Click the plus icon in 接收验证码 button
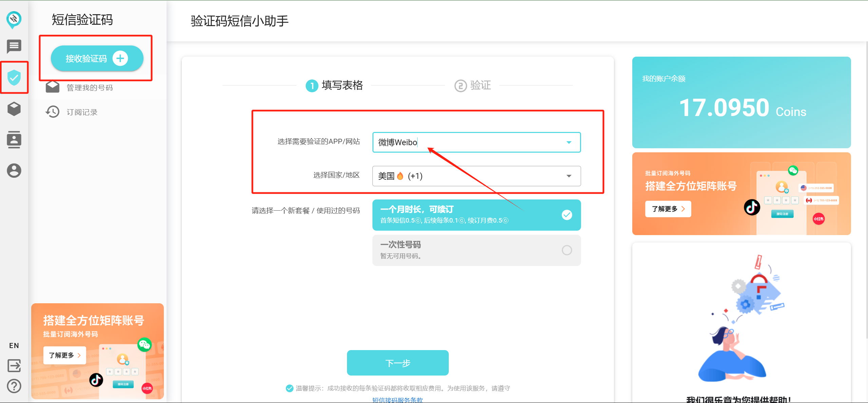Viewport: 868px width, 403px height. 120,58
